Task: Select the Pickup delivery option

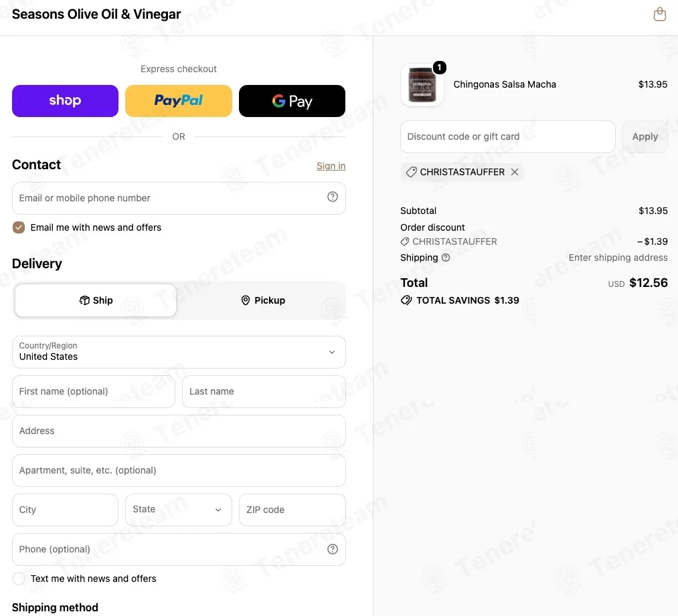Action: click(262, 300)
